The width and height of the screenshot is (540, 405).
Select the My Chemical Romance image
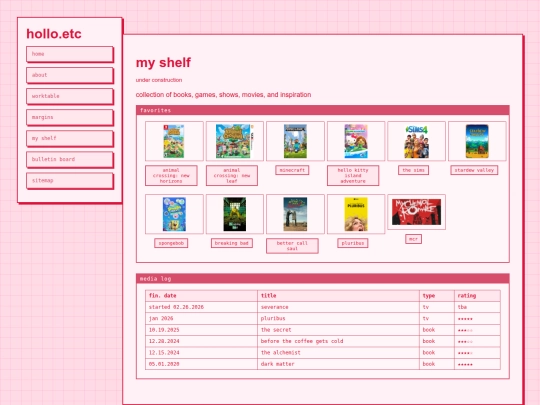(416, 212)
